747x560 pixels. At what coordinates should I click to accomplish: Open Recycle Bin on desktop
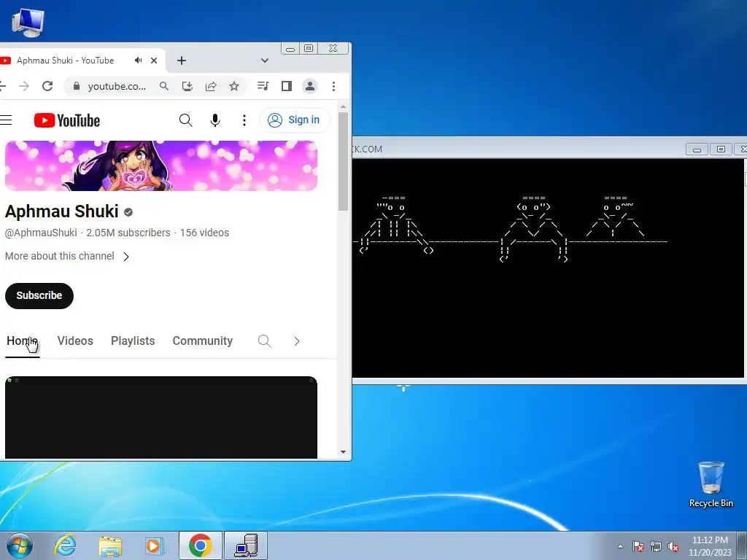711,485
